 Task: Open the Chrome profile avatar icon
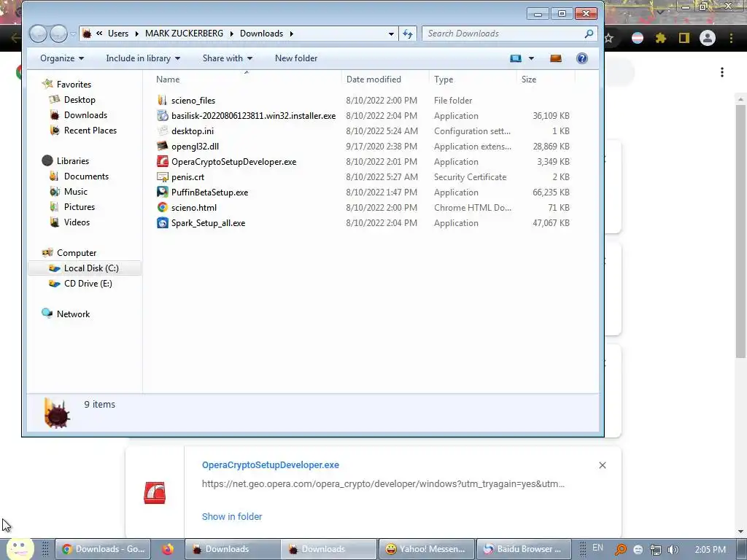click(x=708, y=38)
